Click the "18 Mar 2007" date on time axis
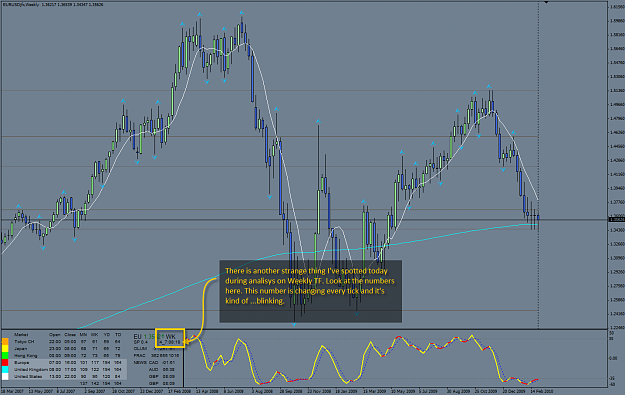The image size is (625, 395). [x=12, y=391]
